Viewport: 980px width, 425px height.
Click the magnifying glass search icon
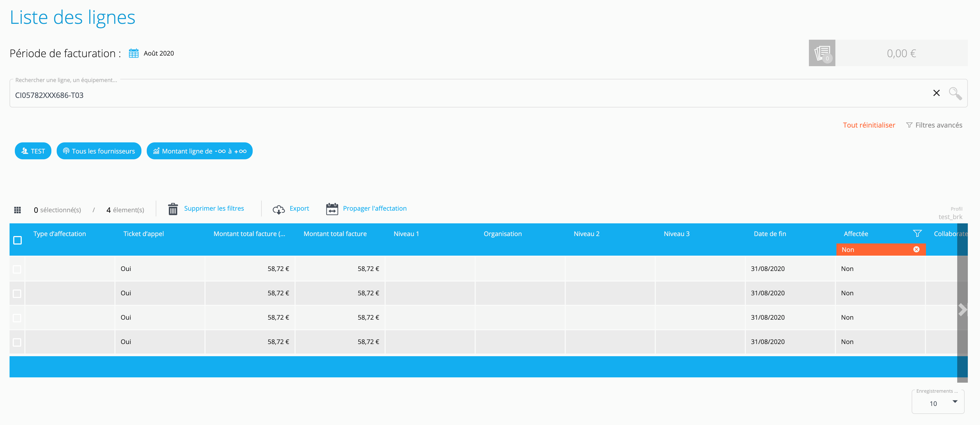[955, 93]
